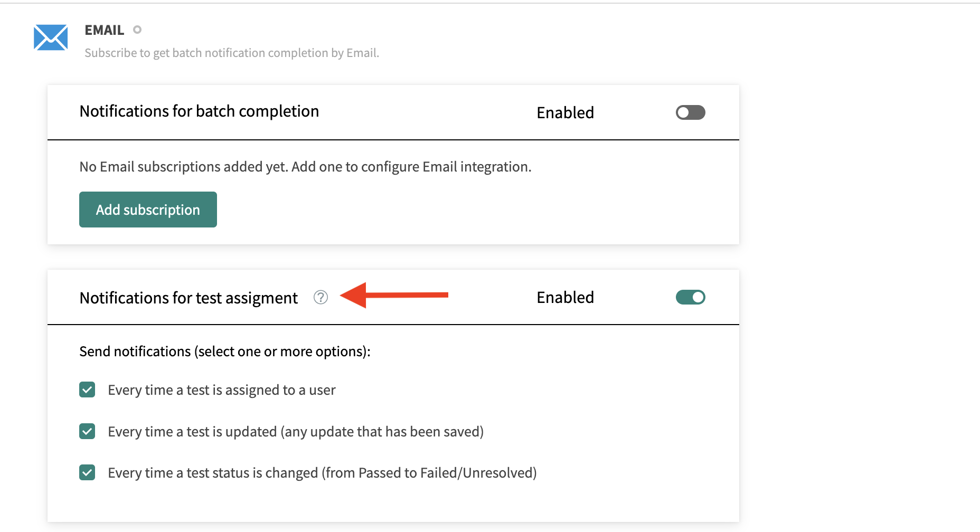Viewport: 980px width, 532px height.
Task: Uncheck Every time a test is updated option
Action: click(87, 431)
